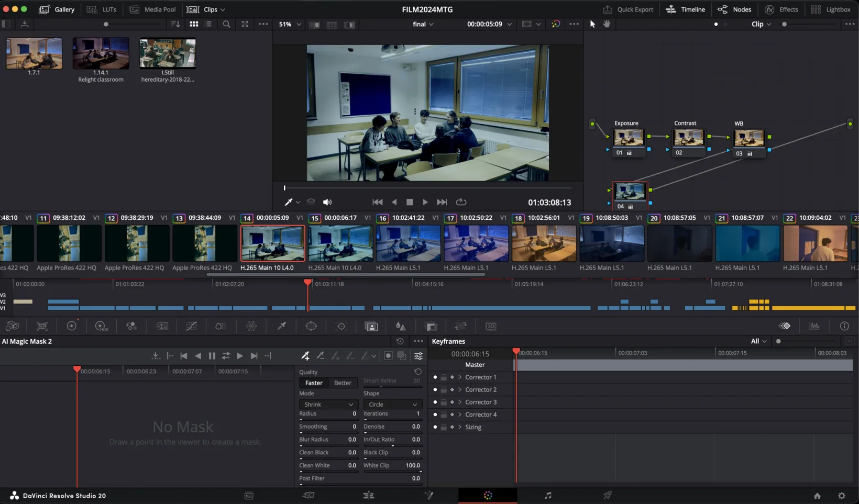Toggle highlight viewer mode
The image size is (859, 504).
pyautogui.click(x=349, y=25)
